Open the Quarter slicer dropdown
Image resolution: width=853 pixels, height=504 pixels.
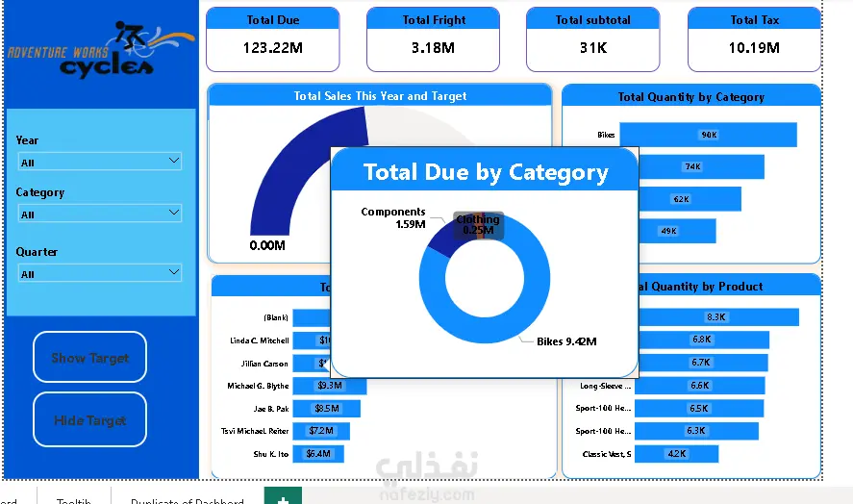pyautogui.click(x=100, y=273)
